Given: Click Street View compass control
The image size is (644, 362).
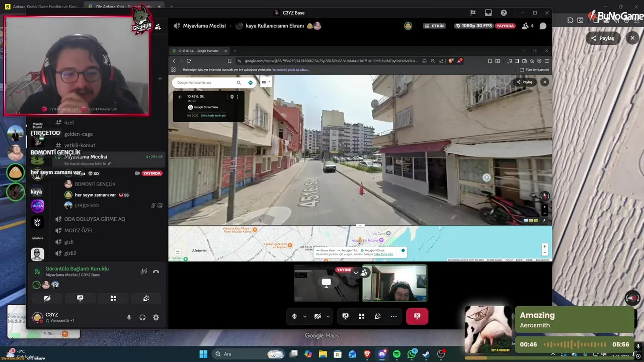Looking at the screenshot, I should coord(544,196).
